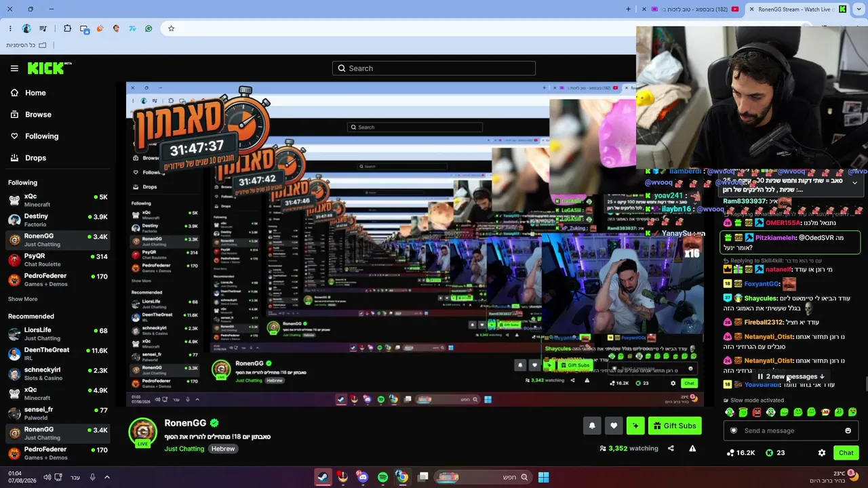The image size is (868, 488).
Task: Open Spotify from the taskbar
Action: coord(382,477)
